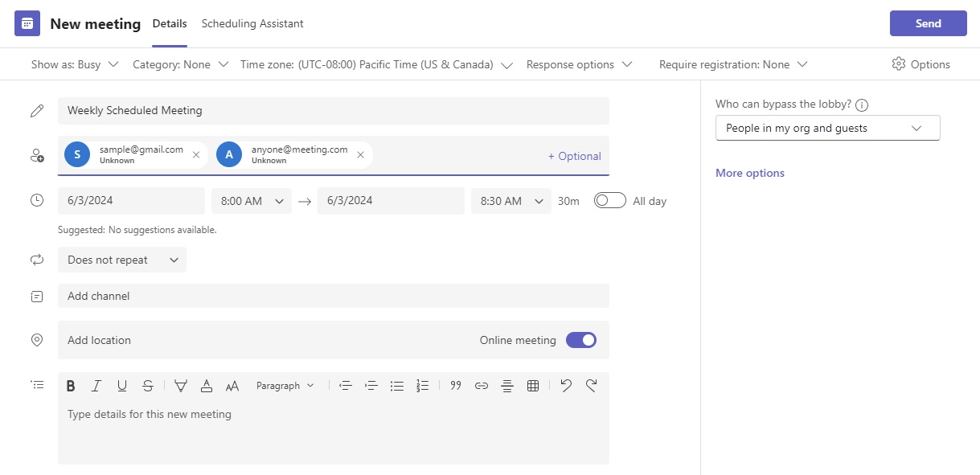
Task: Decrease indent in editor toolbar
Action: 346,386
